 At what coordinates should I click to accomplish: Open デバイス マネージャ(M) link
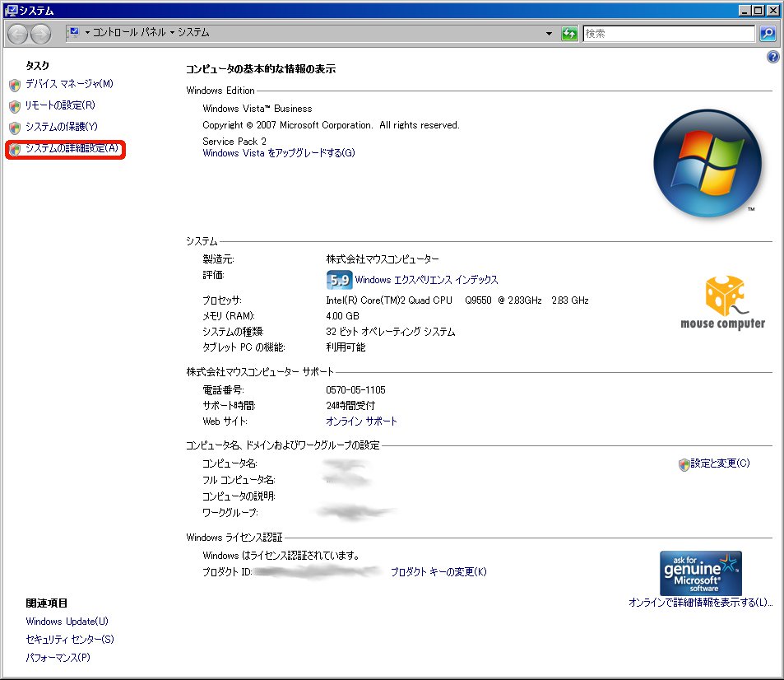[x=69, y=84]
